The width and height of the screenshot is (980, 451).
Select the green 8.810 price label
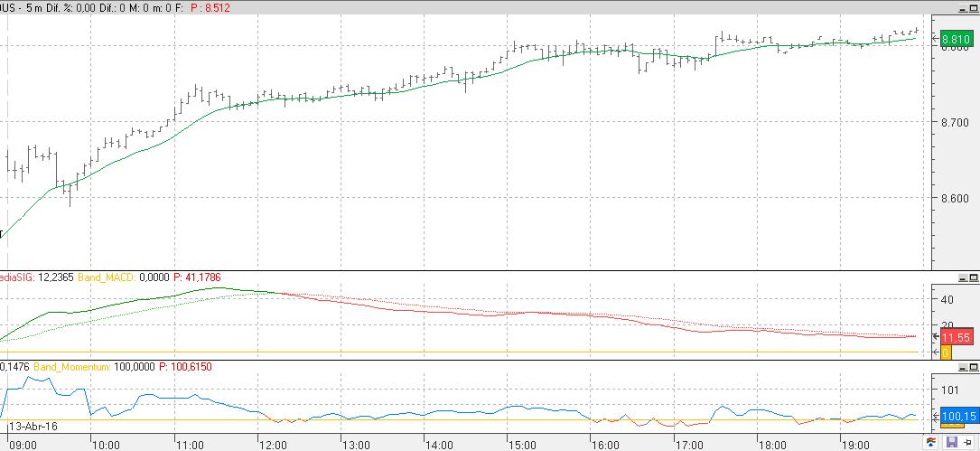coord(957,39)
